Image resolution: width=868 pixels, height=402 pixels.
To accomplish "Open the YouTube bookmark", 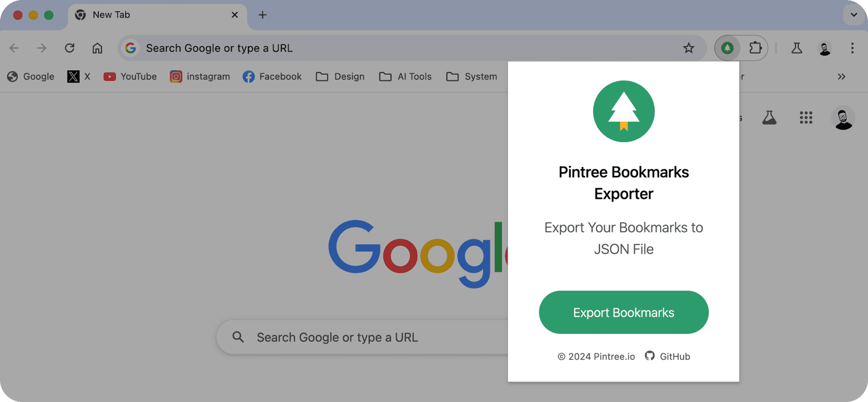I will [x=130, y=76].
